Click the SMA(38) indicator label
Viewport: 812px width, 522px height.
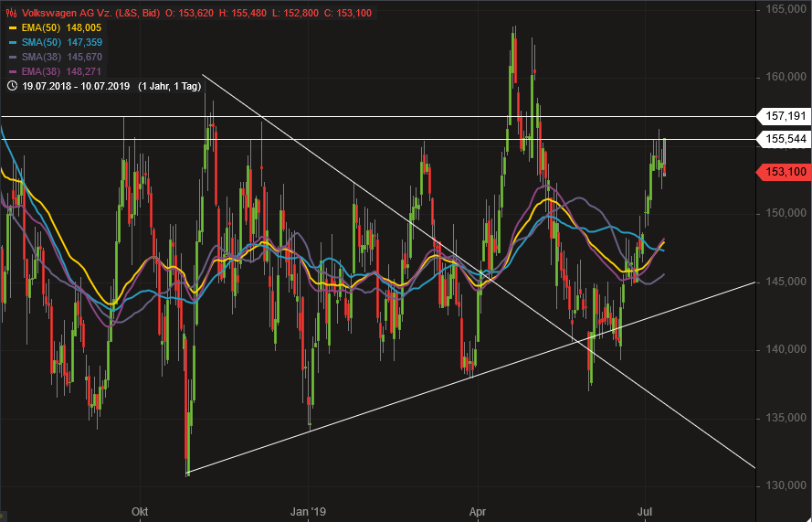(x=43, y=57)
